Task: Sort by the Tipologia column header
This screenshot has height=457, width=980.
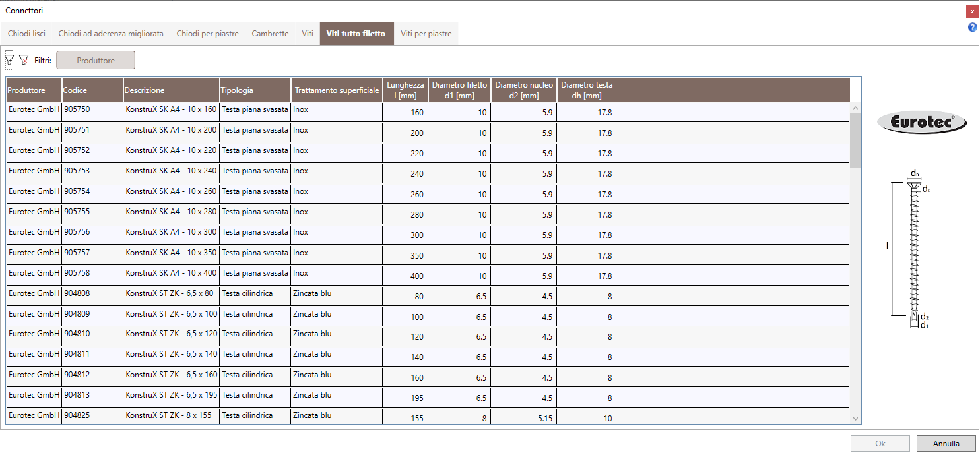Action: tap(255, 90)
